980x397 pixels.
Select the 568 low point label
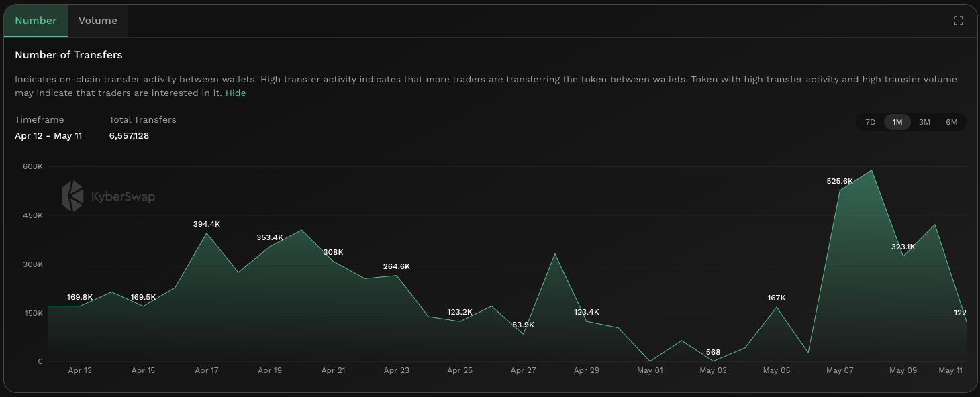coord(713,353)
